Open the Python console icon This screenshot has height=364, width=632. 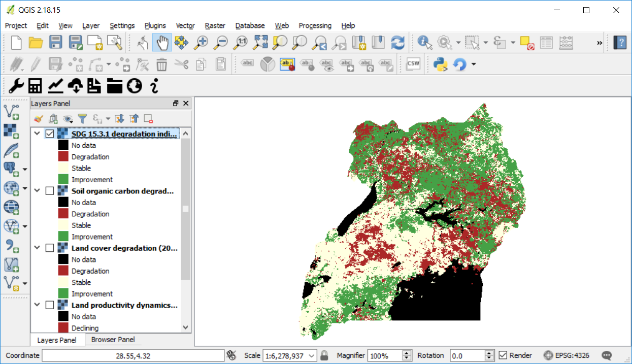coord(440,64)
